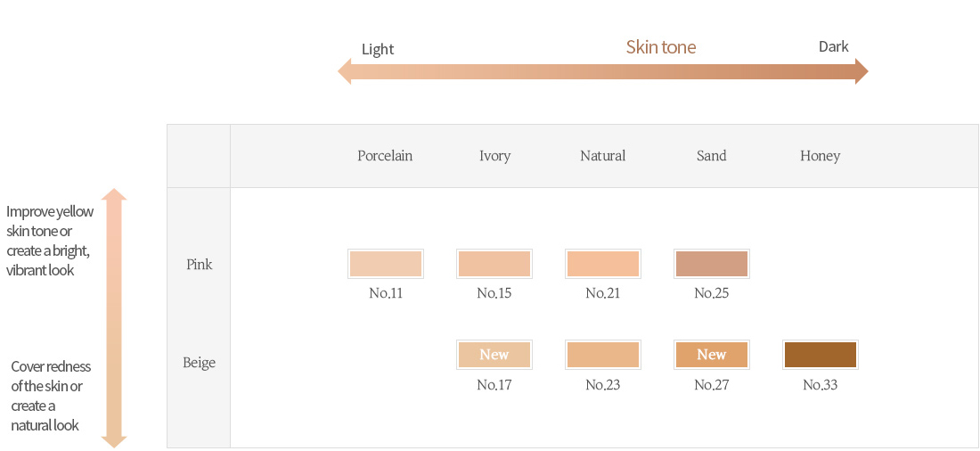Viewport: 980px width, 451px height.
Task: Select the Natural column header
Action: (x=603, y=156)
